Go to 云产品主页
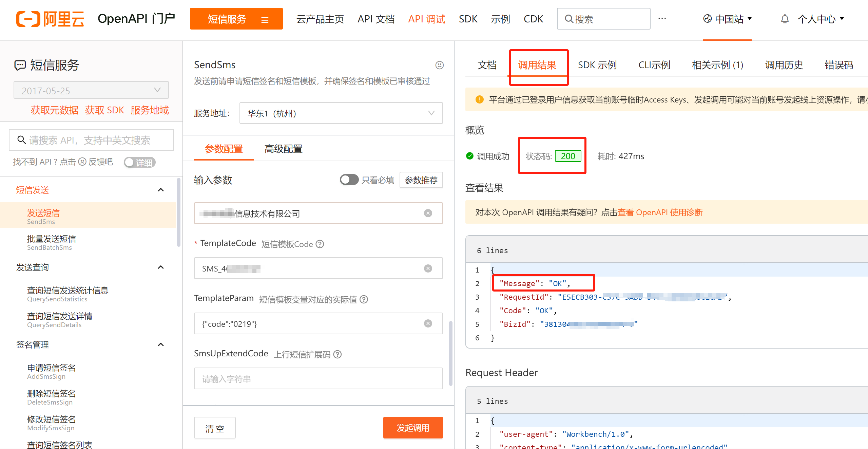Screen dimensions: 868x449 pyautogui.click(x=320, y=19)
